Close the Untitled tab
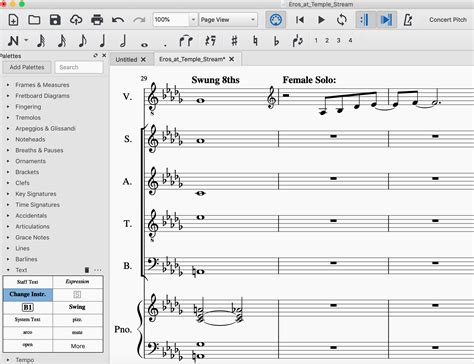The height and width of the screenshot is (364, 474). (143, 59)
